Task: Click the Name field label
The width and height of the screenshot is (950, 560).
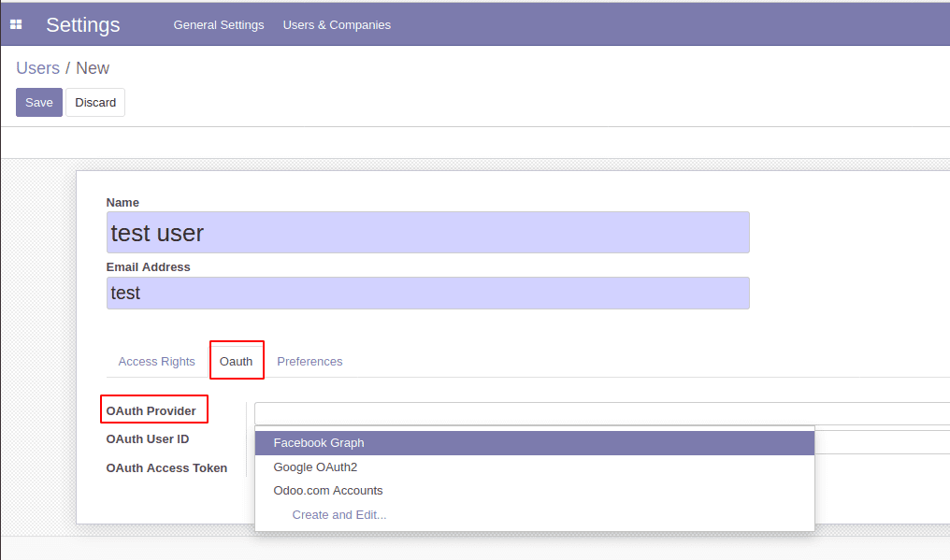Action: coord(122,203)
